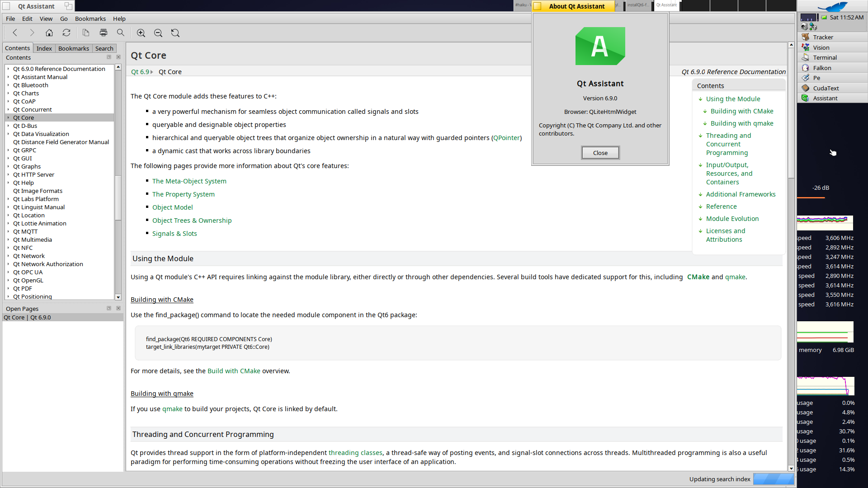
Task: Click the Reset Zoom toolbar icon
Action: coord(175,33)
